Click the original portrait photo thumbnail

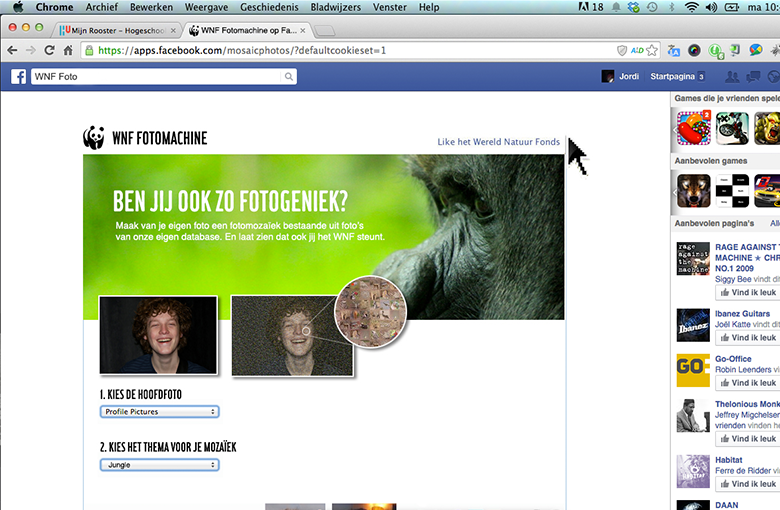pos(158,335)
